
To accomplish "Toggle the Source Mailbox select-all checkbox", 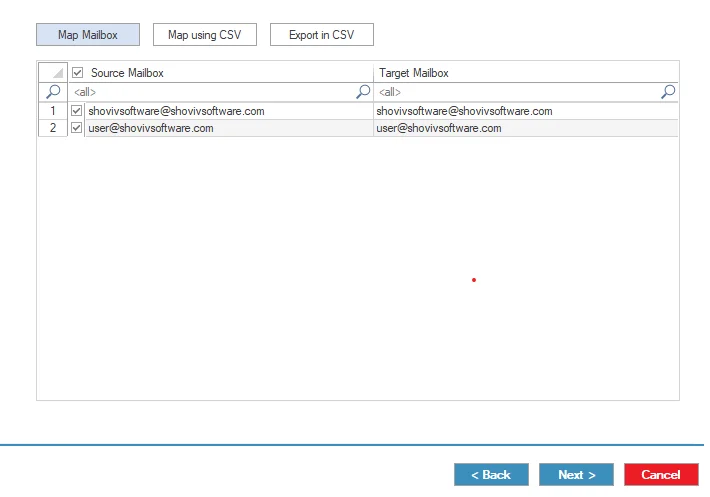I will coord(77,72).
